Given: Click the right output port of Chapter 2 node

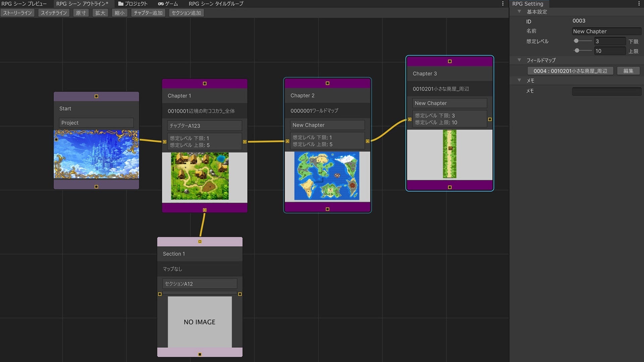Looking at the screenshot, I should pos(368,141).
